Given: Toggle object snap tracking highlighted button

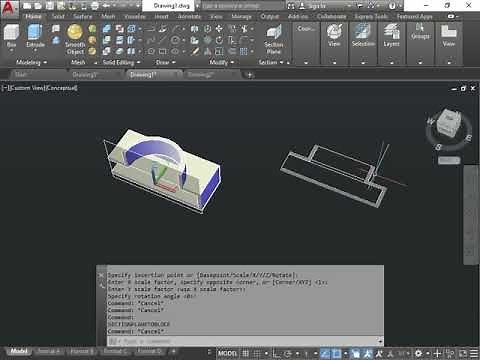Looking at the screenshot, I should coord(324,353).
